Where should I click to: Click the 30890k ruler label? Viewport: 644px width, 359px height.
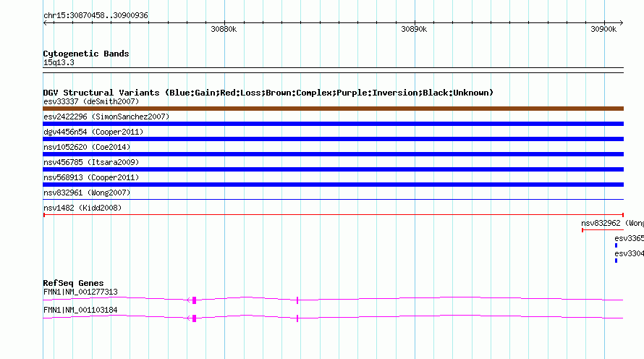click(x=414, y=29)
